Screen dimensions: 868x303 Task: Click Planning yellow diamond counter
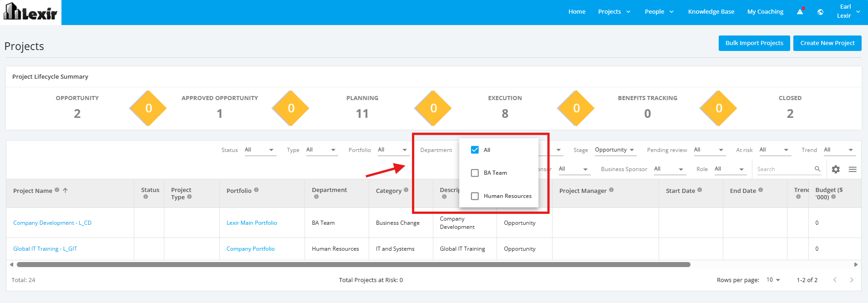point(433,108)
